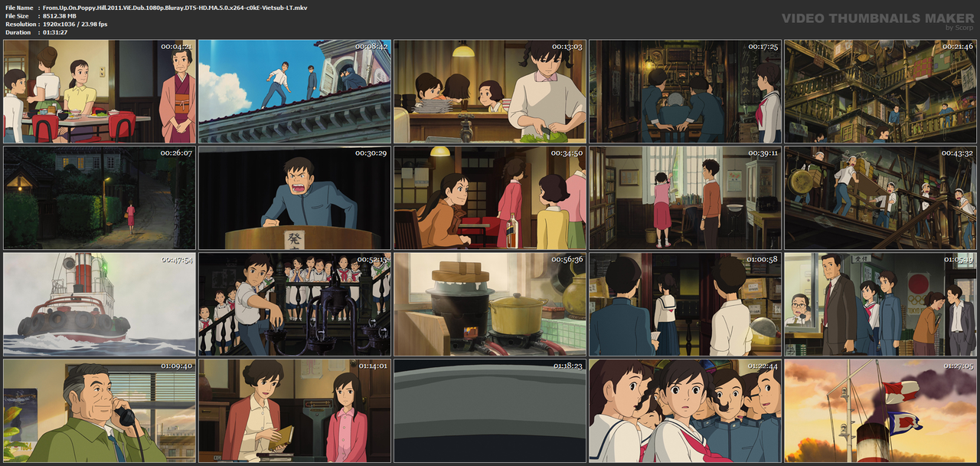980x466 pixels.
Task: Select the stove and pot thumbnail at 00:56:36
Action: [490, 304]
